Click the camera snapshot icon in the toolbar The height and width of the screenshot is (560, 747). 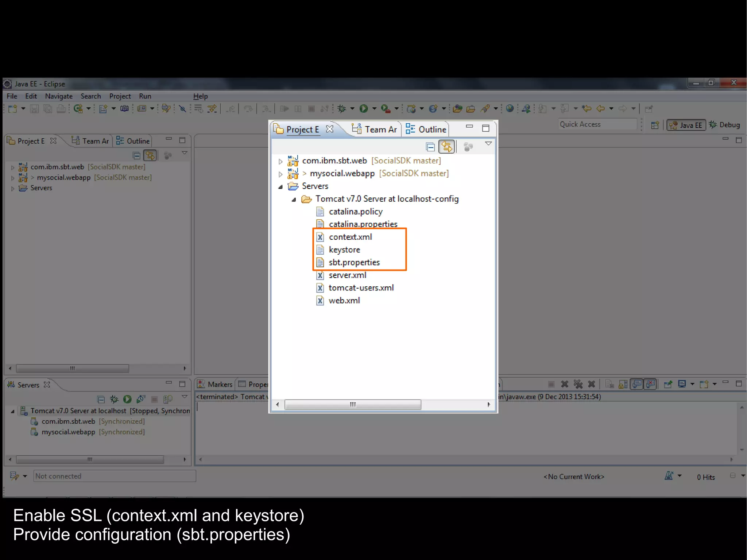124,109
